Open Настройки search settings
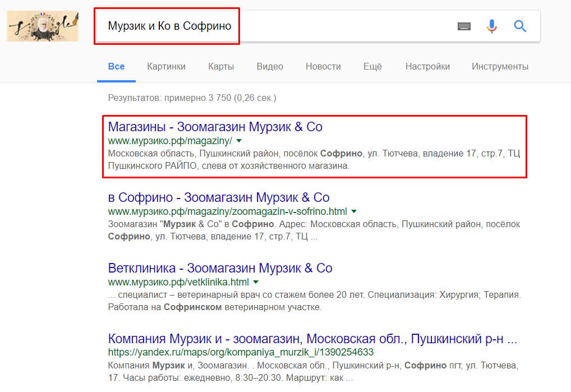571x392 pixels. coord(427,67)
